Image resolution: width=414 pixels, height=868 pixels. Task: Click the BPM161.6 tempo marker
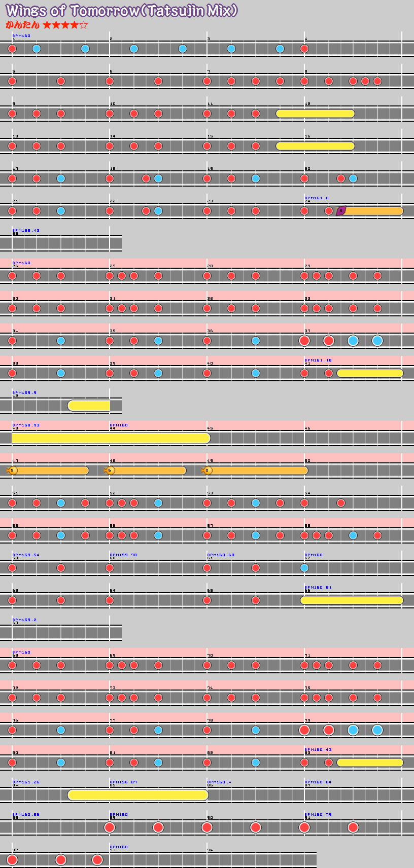click(x=316, y=198)
